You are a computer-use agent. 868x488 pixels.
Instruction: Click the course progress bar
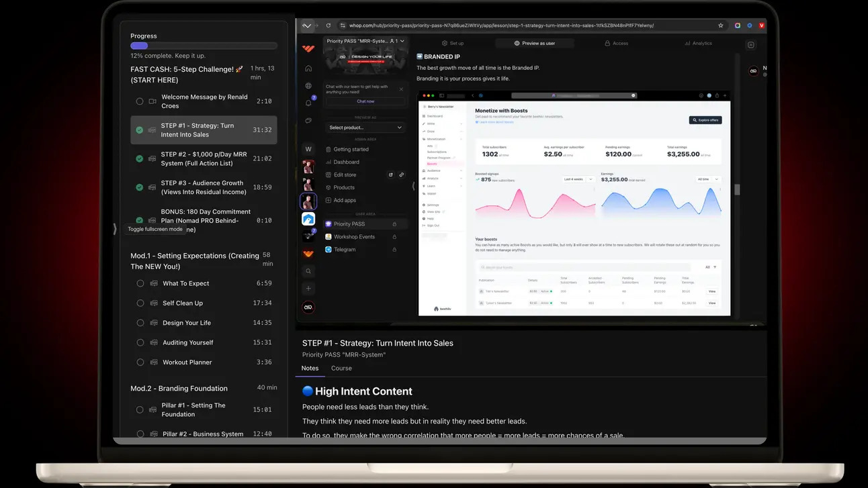pos(204,46)
